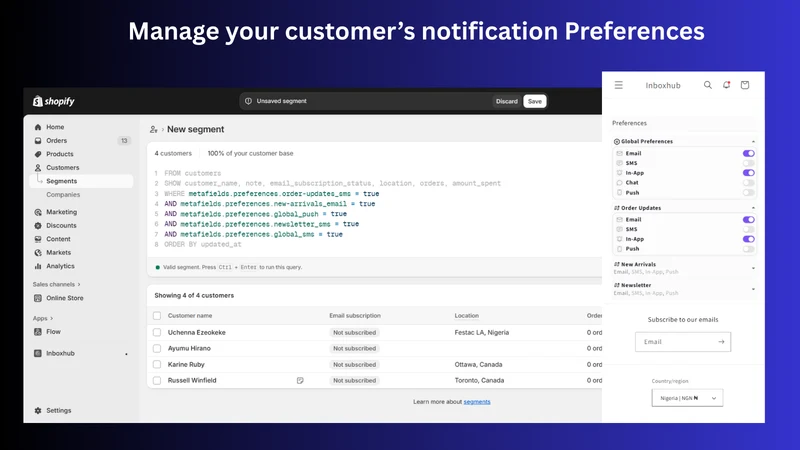This screenshot has width=800, height=450.
Task: Click the Discounts badge icon
Action: (38, 226)
